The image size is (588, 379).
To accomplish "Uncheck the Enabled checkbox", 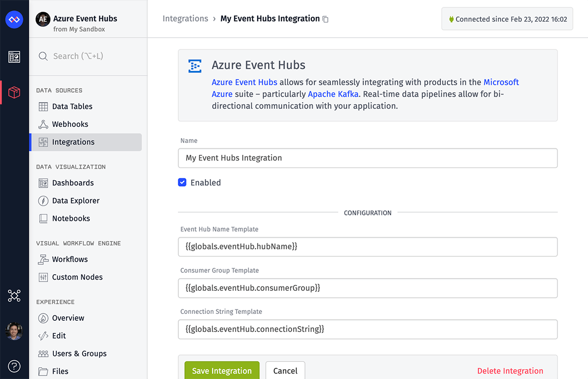I will tap(182, 182).
